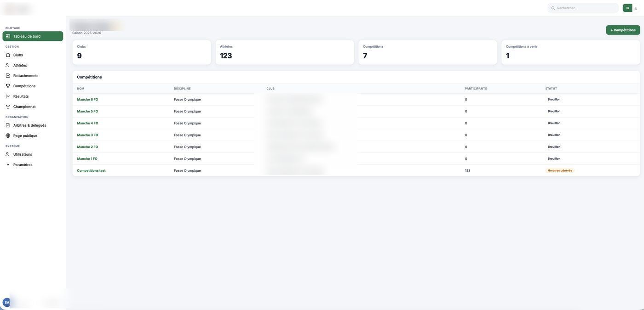Open the SA user avatar menu
Screen dimensions: 644x310
pyautogui.click(x=6, y=303)
